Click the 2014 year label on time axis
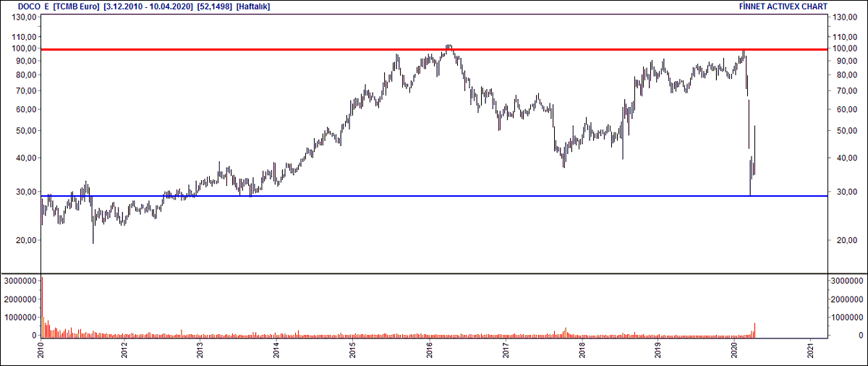The width and height of the screenshot is (868, 366). point(277,351)
